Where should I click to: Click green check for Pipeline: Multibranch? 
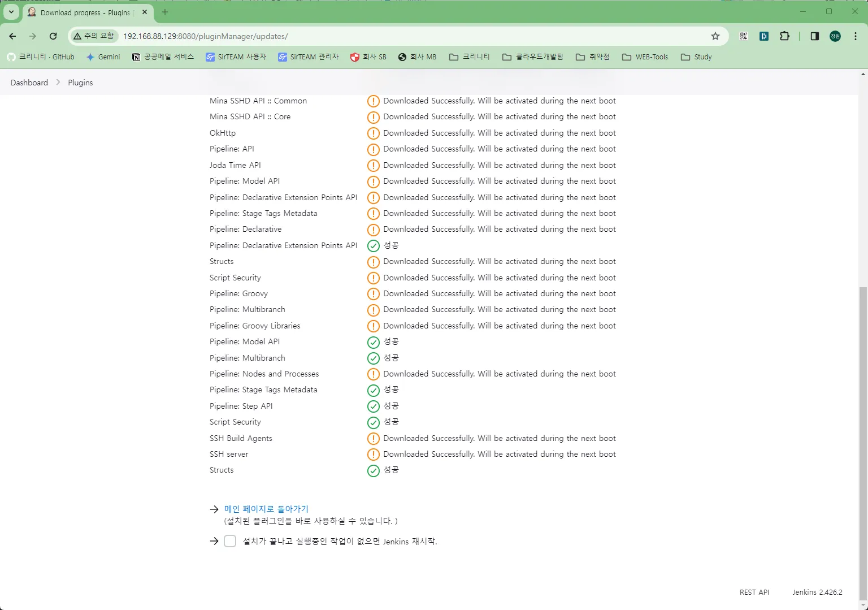pyautogui.click(x=373, y=358)
